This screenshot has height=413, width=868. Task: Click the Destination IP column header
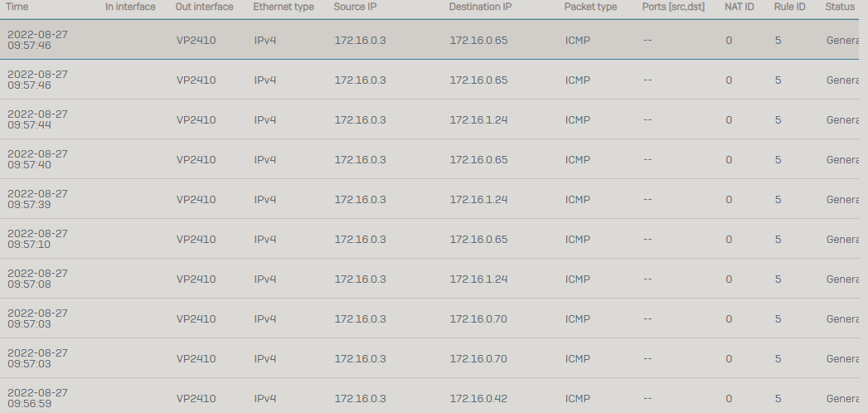click(x=480, y=7)
